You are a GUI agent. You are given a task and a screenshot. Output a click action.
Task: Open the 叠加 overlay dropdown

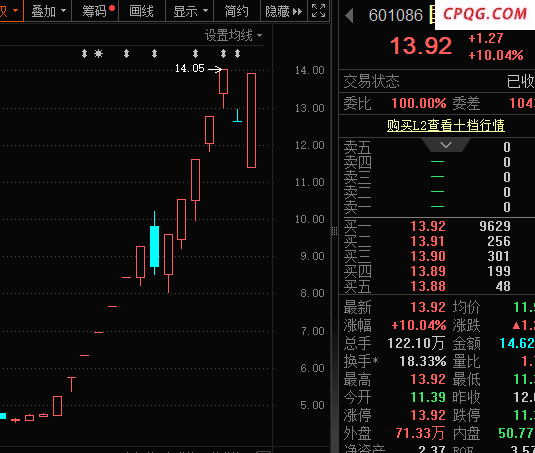[x=48, y=11]
